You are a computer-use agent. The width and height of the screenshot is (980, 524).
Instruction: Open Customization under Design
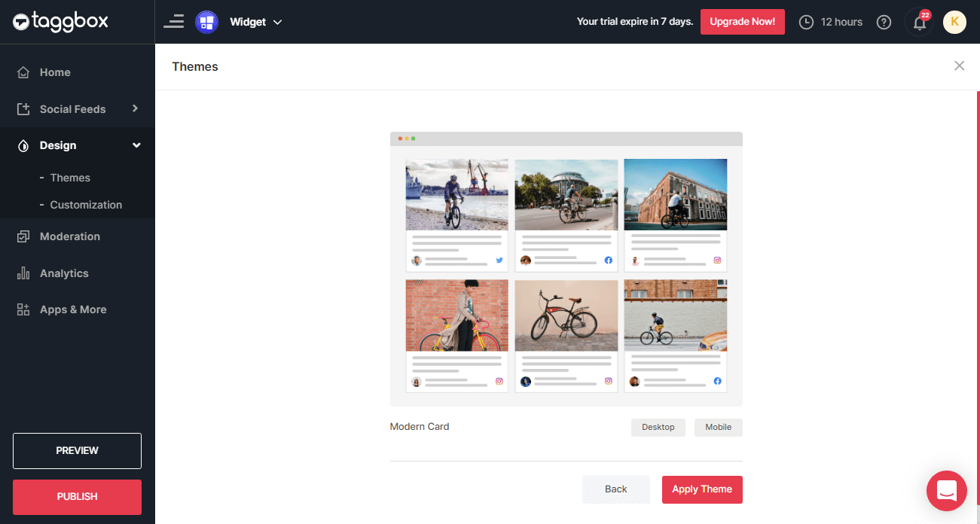click(x=86, y=205)
